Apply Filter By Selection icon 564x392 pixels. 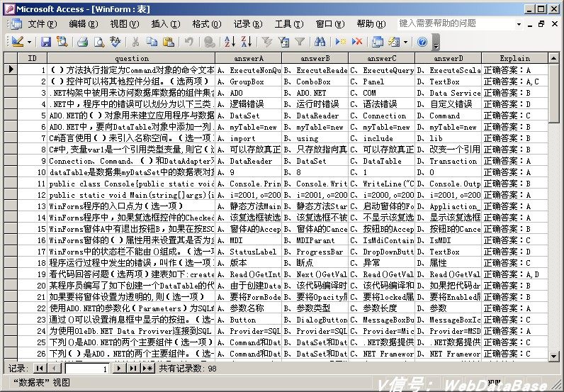266,42
